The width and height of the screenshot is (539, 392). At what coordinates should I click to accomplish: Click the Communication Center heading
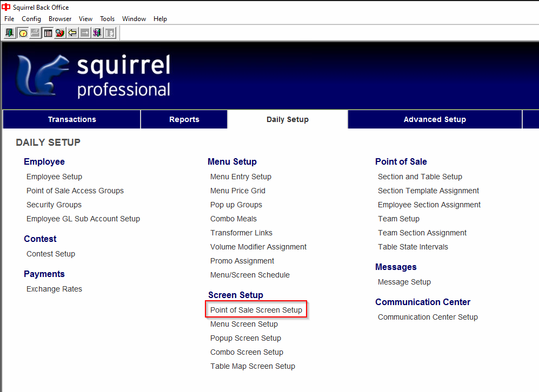(422, 302)
